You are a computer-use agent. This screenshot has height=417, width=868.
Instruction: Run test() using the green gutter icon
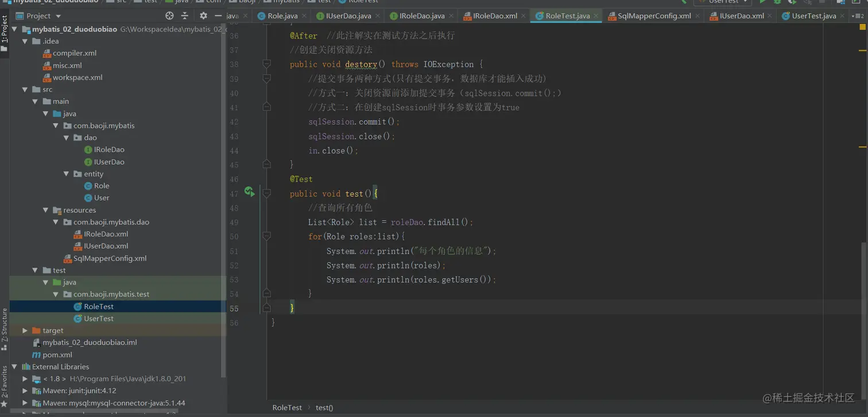pos(249,192)
